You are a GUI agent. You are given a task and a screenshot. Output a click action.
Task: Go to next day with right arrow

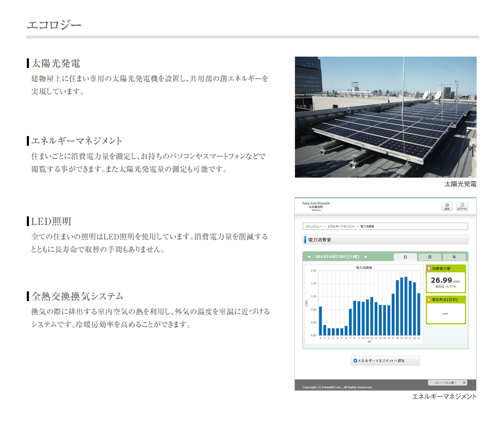click(x=366, y=257)
